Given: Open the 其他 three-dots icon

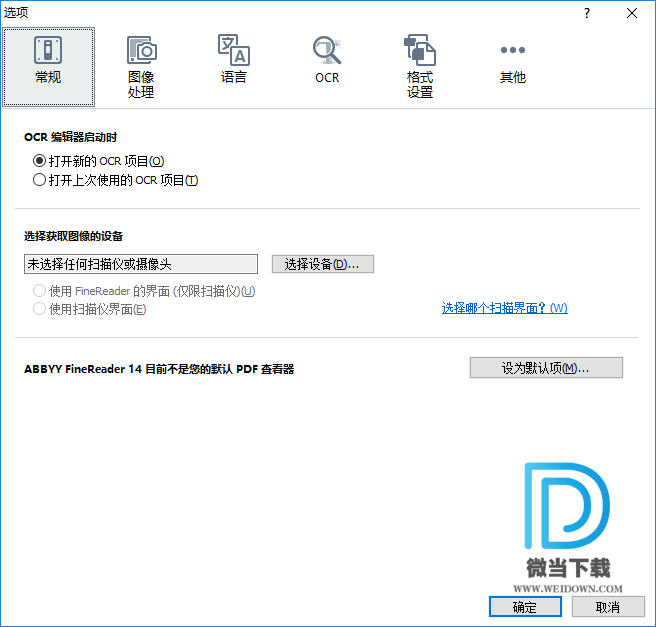Looking at the screenshot, I should tap(512, 49).
